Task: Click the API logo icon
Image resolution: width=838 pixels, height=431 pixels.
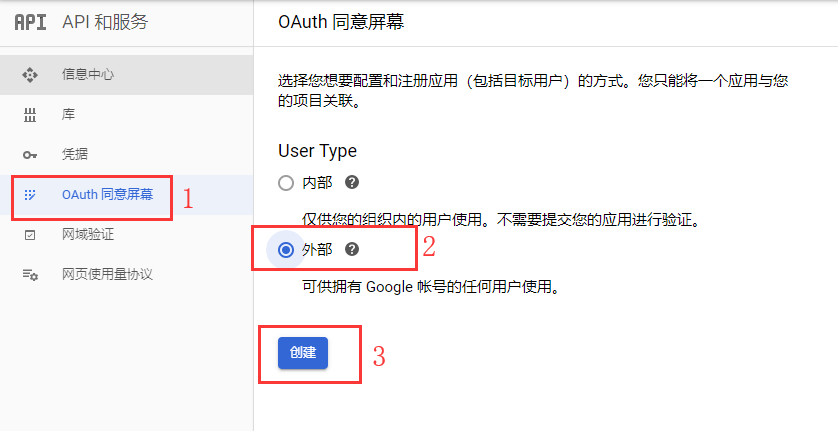Action: pyautogui.click(x=30, y=22)
